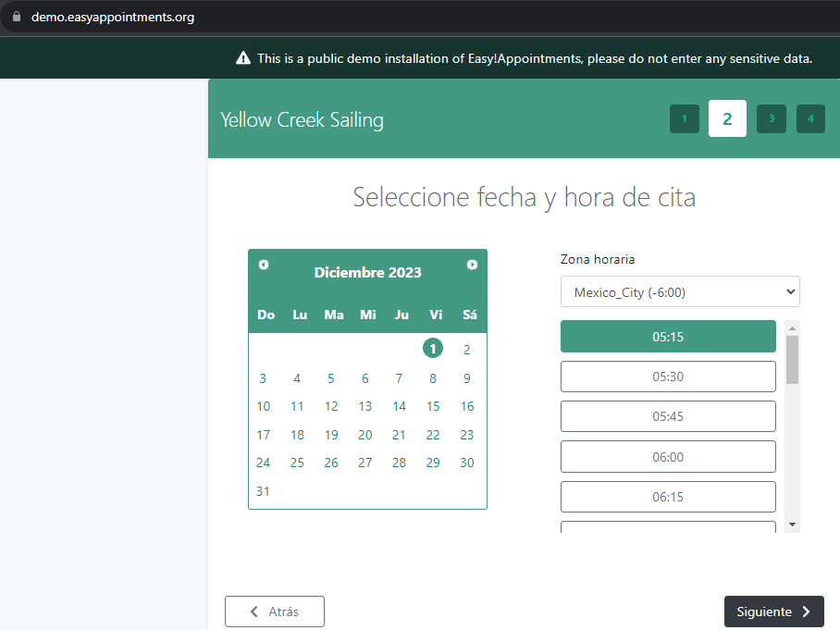Image resolution: width=840 pixels, height=630 pixels.
Task: Select the 05:15 time slot
Action: point(668,336)
